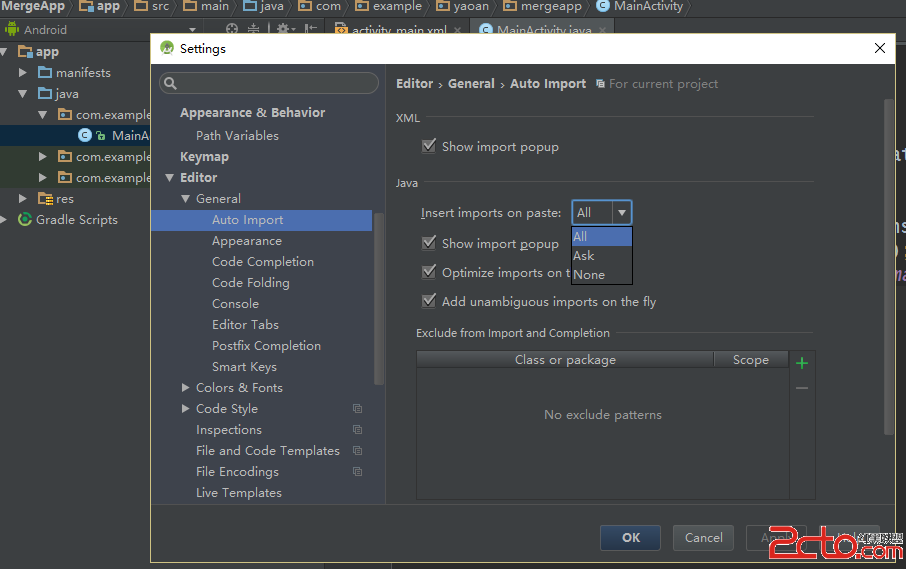Viewport: 906px width, 569px height.
Task: Select Code Completion settings item
Action: point(262,262)
